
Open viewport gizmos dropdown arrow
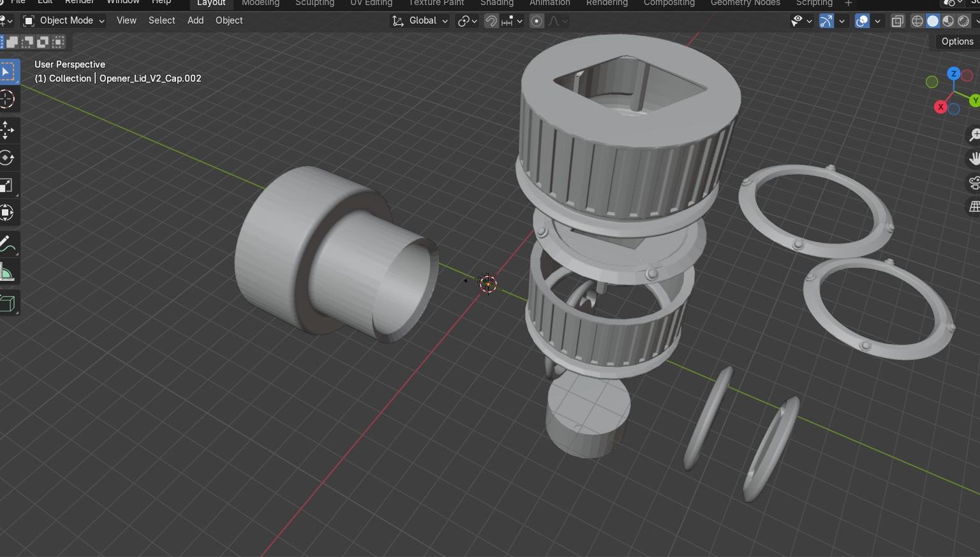[x=842, y=21]
